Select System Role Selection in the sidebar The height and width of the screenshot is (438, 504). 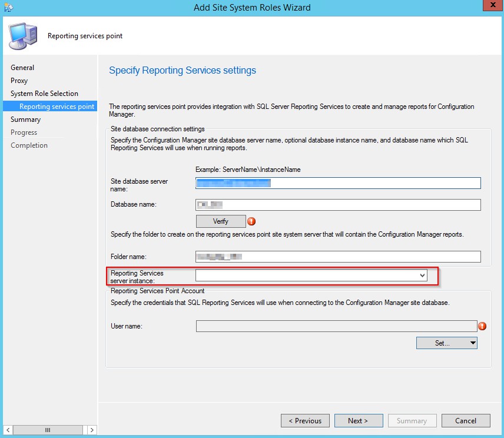45,93
